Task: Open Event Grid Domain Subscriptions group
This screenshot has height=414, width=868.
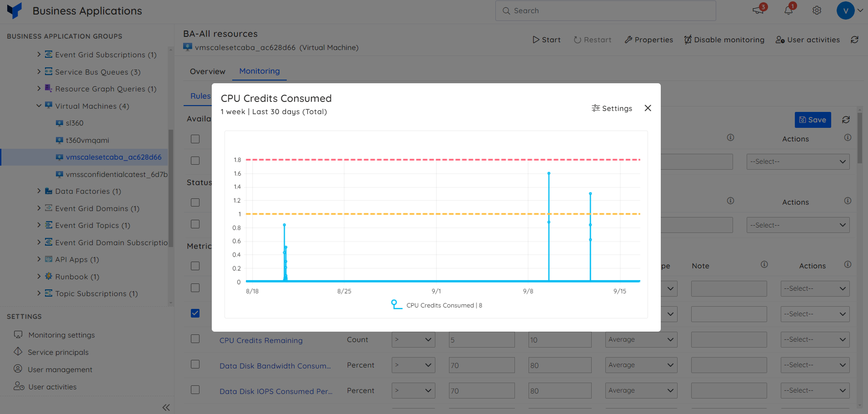Action: (x=111, y=242)
